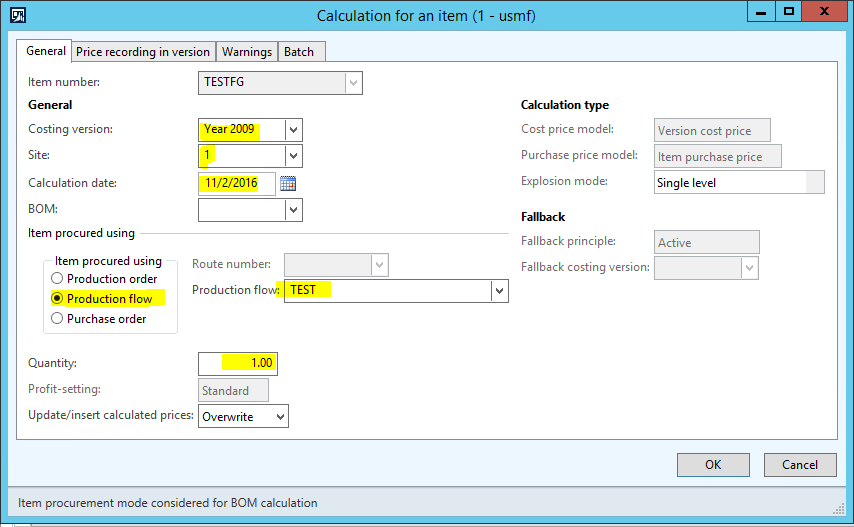
Task: Go to the Batch tab
Action: (299, 52)
